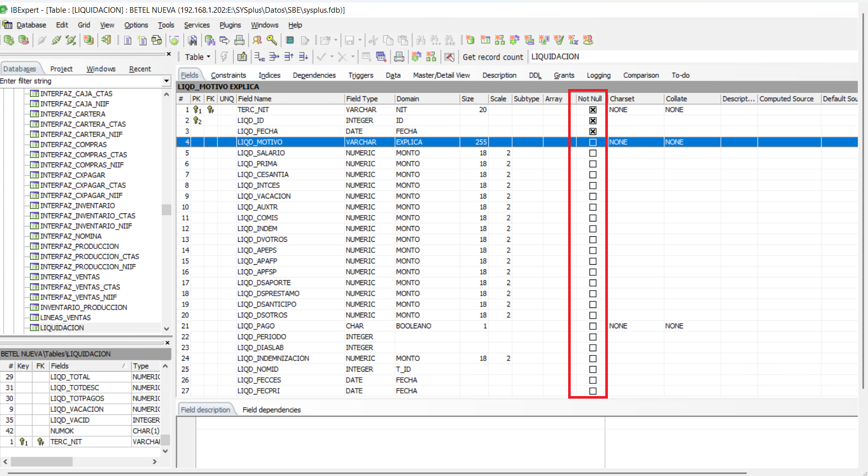This screenshot has height=476, width=868.
Task: Click the Register Database icon
Action: (x=9, y=40)
